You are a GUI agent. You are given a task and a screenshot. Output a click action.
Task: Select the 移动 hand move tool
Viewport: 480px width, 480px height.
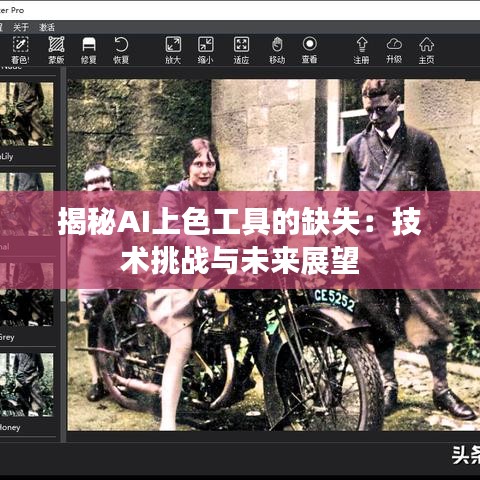tap(277, 44)
